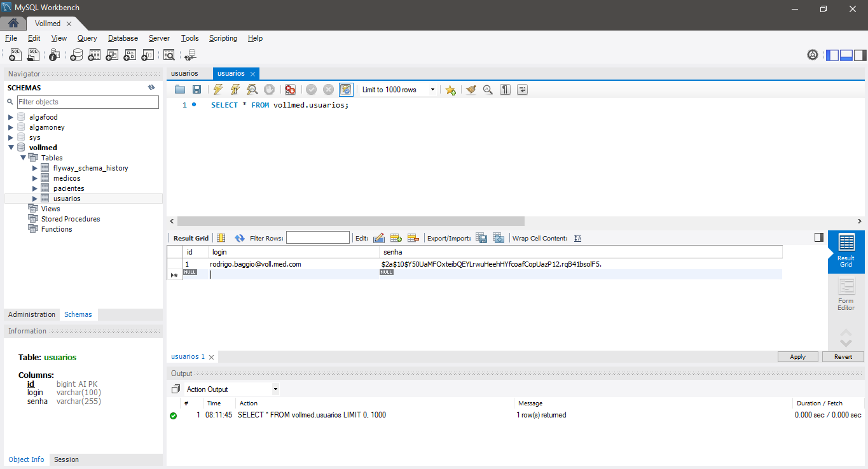The height and width of the screenshot is (469, 868).
Task: Switch to the Session tab
Action: click(66, 459)
